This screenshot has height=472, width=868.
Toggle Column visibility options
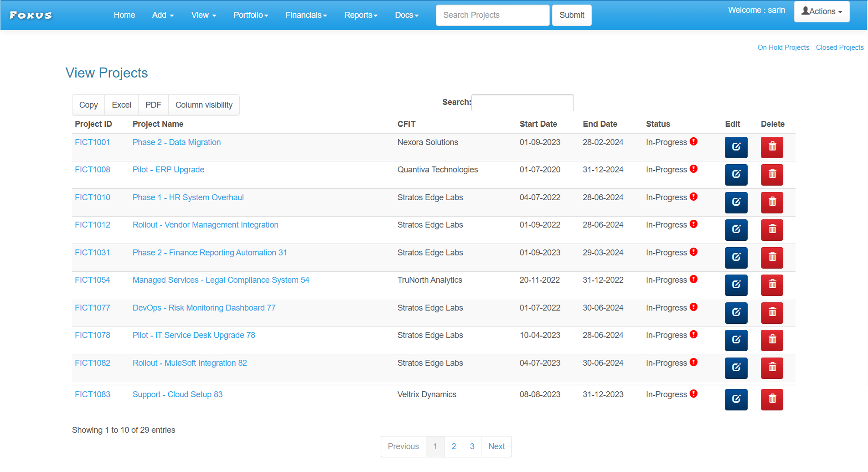click(x=204, y=105)
